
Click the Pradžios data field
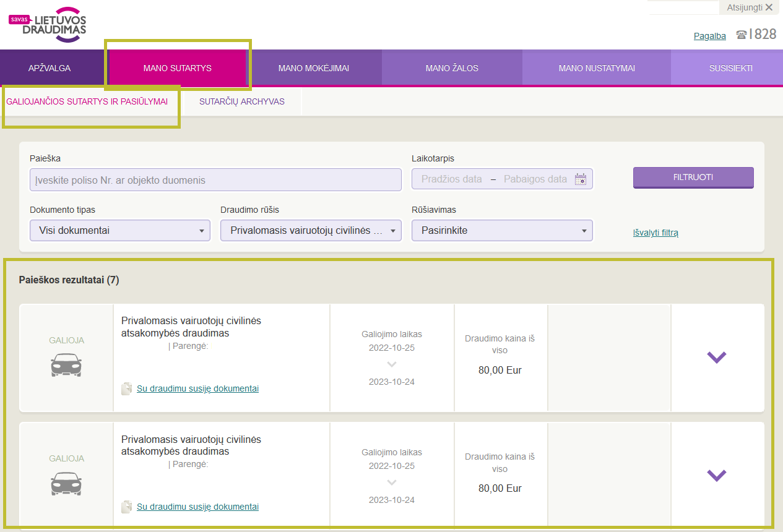coord(452,179)
